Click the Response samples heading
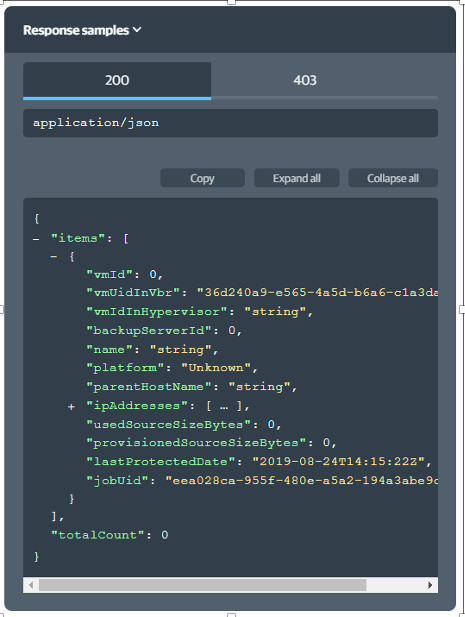Screen dimensions: 465x617 click(x=76, y=30)
